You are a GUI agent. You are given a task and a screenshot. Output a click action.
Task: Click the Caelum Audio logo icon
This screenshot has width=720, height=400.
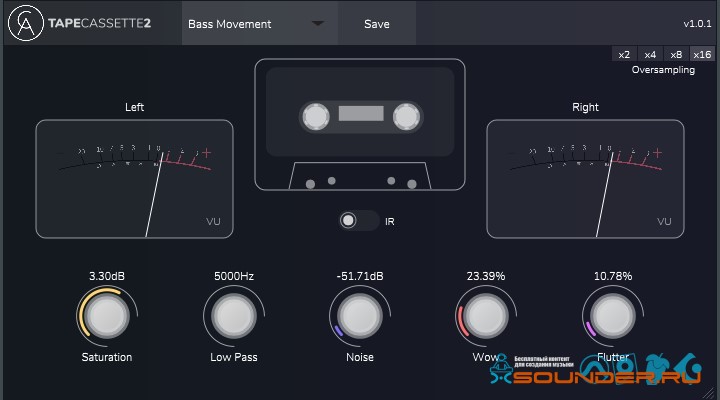pyautogui.click(x=26, y=23)
